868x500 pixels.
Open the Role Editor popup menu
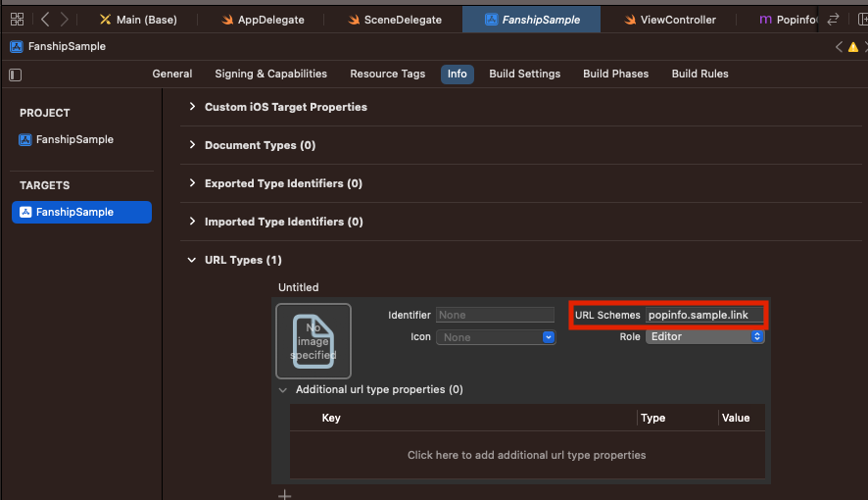(704, 336)
